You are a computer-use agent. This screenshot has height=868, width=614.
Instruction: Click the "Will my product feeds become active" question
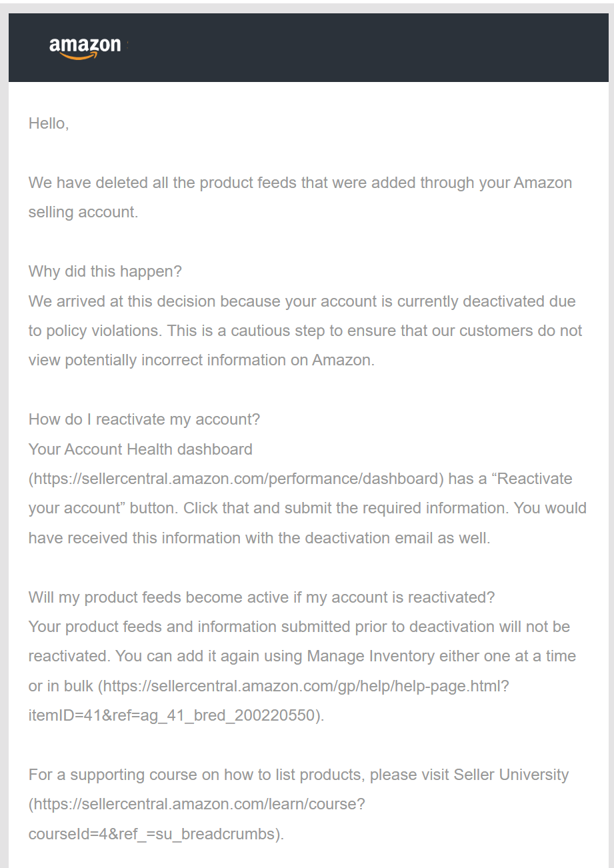point(262,597)
